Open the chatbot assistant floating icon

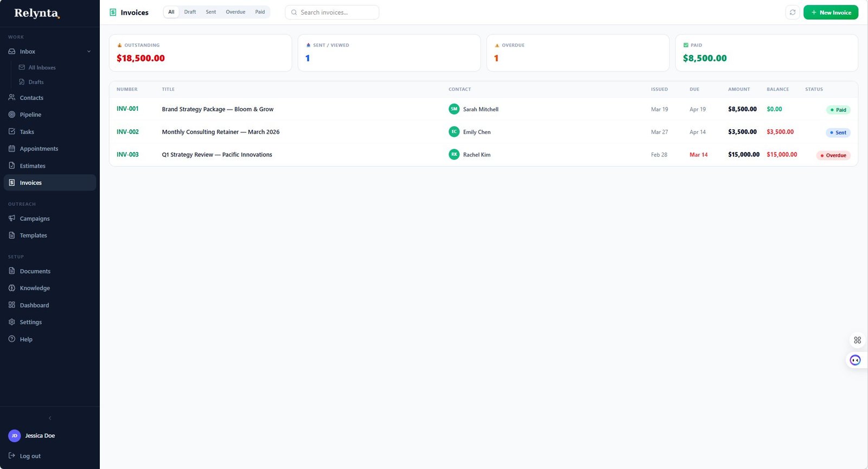click(855, 360)
